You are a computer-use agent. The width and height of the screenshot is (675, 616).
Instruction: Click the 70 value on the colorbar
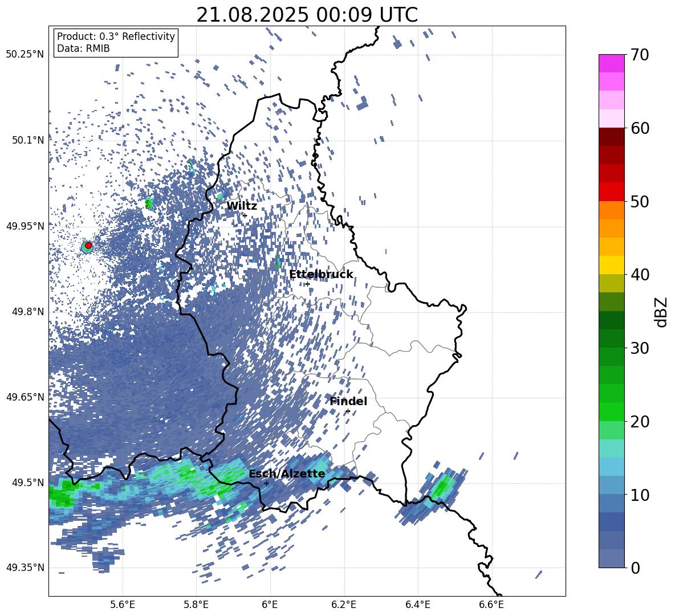pos(640,55)
